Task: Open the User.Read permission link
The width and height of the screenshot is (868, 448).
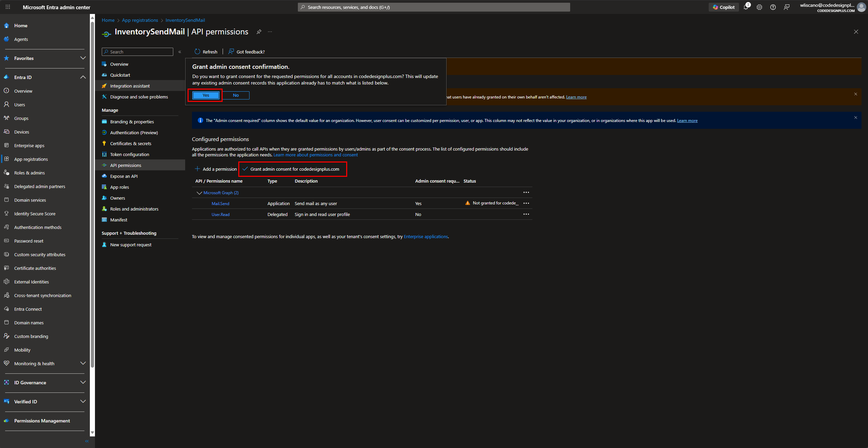Action: point(220,215)
